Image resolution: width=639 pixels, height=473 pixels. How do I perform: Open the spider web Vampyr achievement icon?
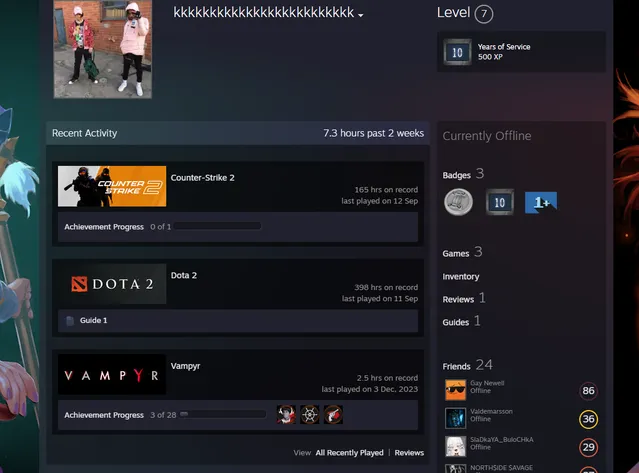coord(310,415)
